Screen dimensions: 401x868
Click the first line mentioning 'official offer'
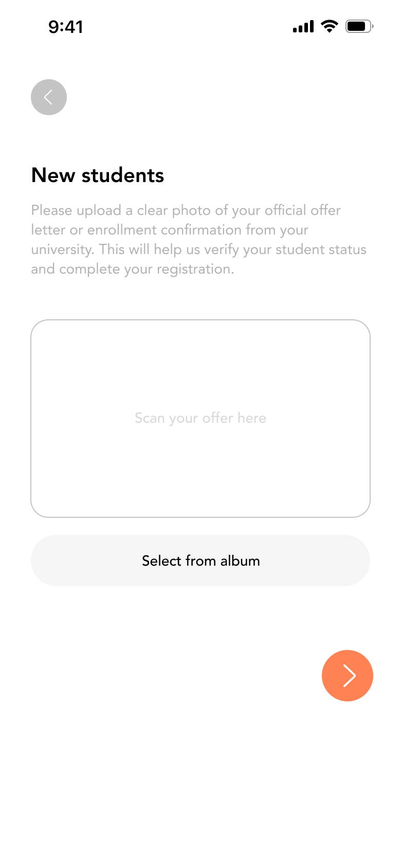click(x=186, y=210)
